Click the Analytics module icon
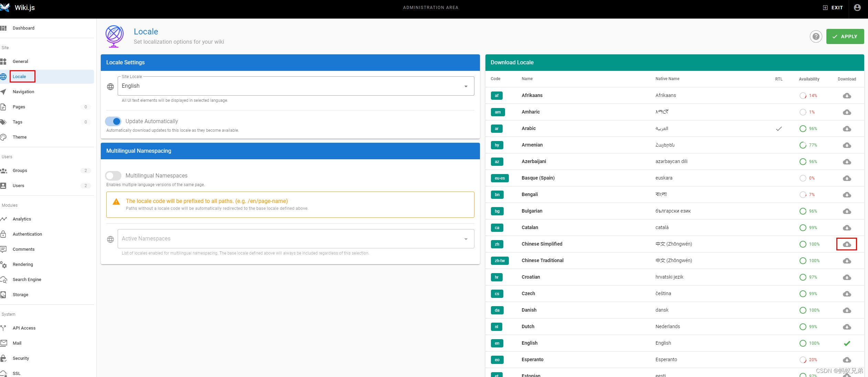 pyautogui.click(x=4, y=219)
